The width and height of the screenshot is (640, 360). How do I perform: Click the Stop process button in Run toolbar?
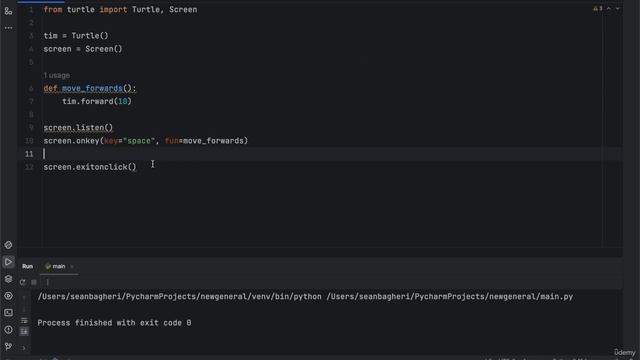point(34,282)
